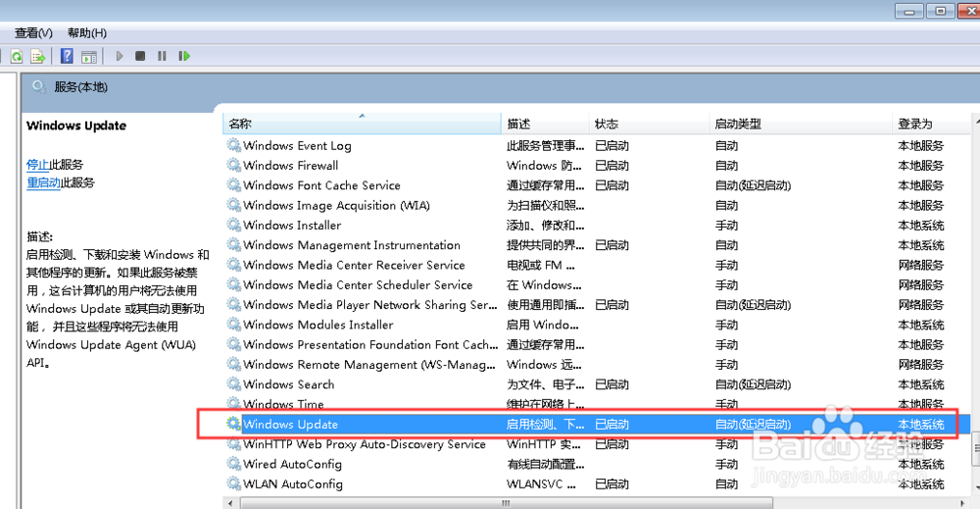Minimize the Services window
980x509 pixels.
(x=909, y=11)
